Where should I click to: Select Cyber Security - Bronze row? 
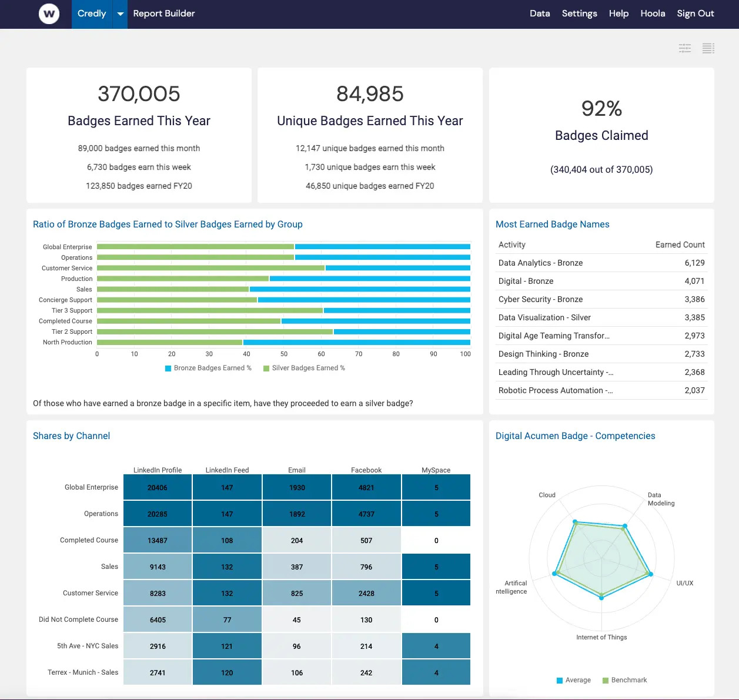tap(601, 299)
